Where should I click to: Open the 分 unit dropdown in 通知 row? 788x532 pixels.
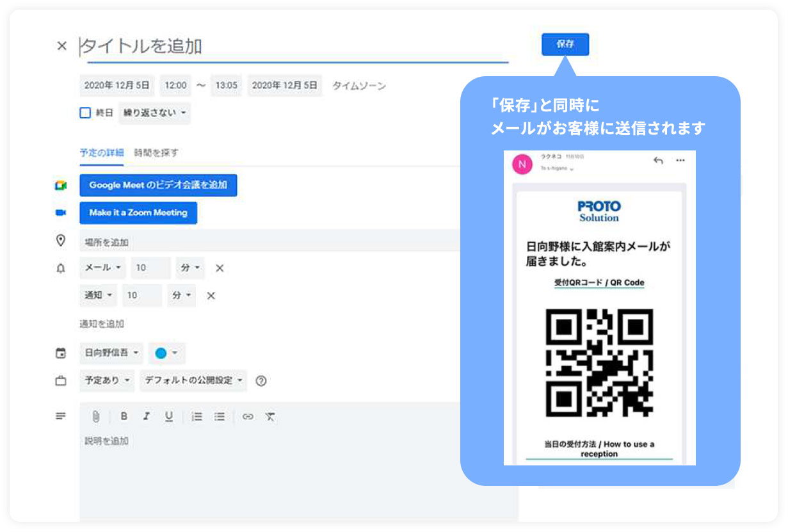(x=182, y=295)
